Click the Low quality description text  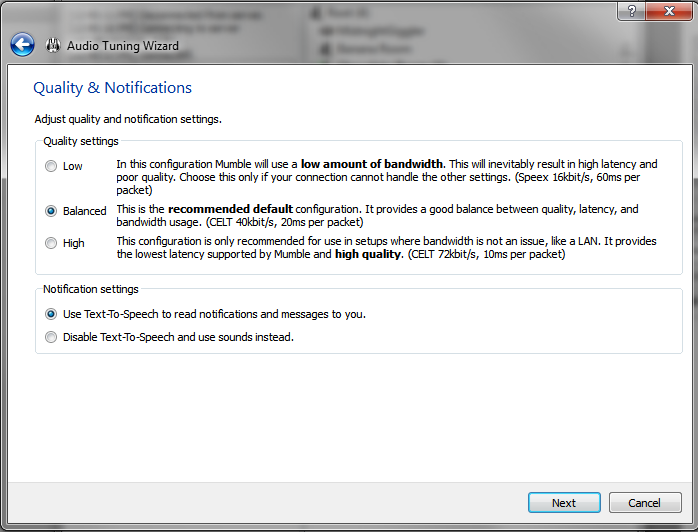(387, 177)
